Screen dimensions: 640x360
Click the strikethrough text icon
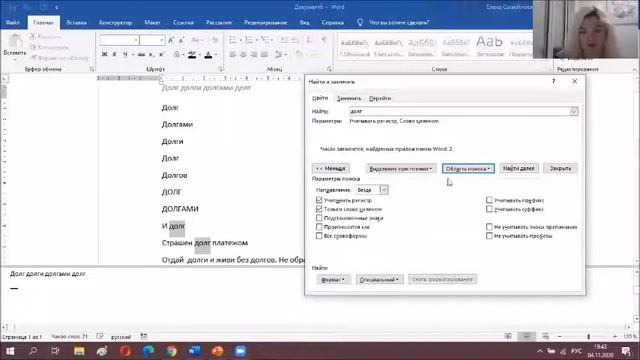pyautogui.click(x=141, y=54)
